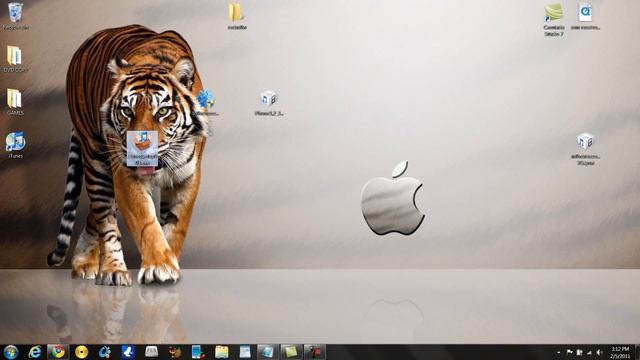Screen dimensions: 640x360
Task: Open the blue square taskbar app with white figure
Action: click(128, 352)
